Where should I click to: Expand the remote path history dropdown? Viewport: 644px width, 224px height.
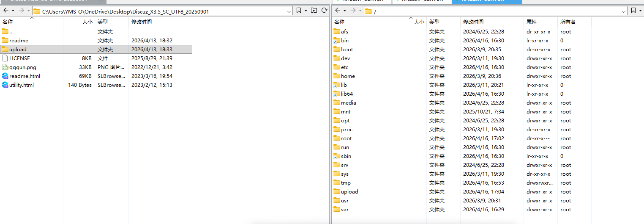click(623, 11)
